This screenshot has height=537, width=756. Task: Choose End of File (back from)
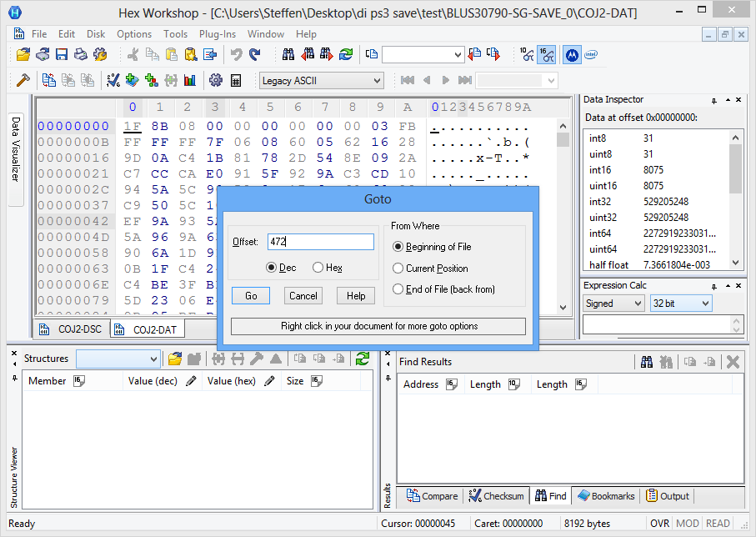[x=398, y=289]
